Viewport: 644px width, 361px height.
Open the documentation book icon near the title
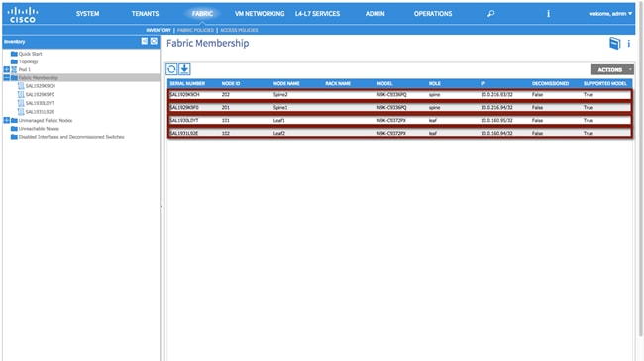pyautogui.click(x=615, y=44)
